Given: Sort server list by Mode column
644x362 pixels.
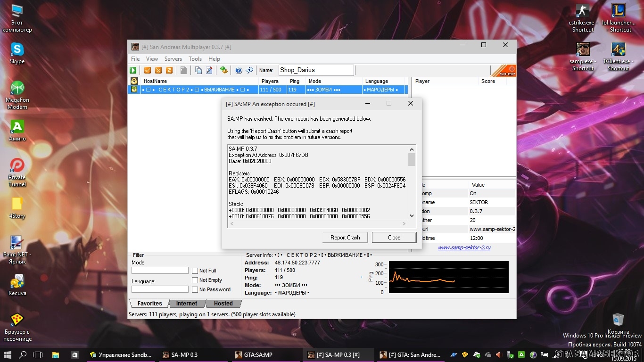Looking at the screenshot, I should pos(334,81).
